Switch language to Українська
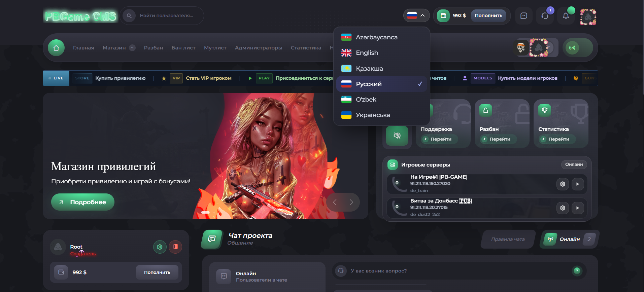Image resolution: width=644 pixels, height=292 pixels. pyautogui.click(x=382, y=115)
